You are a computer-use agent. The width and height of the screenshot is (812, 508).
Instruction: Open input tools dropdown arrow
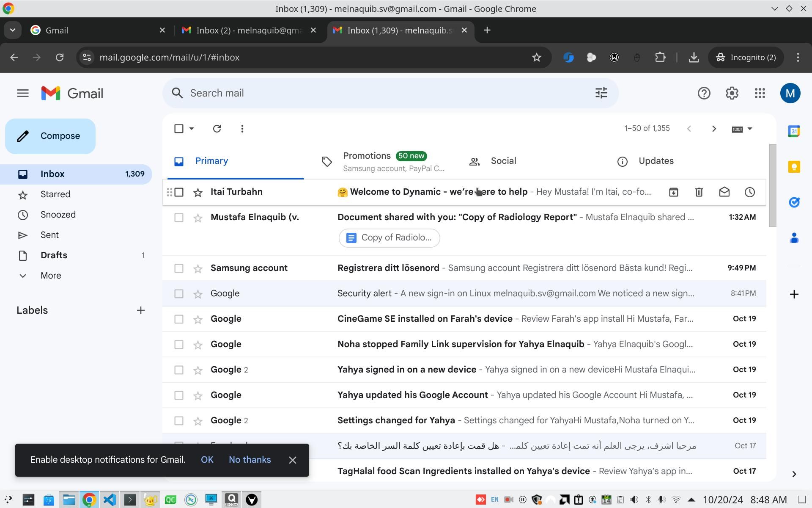(x=750, y=129)
